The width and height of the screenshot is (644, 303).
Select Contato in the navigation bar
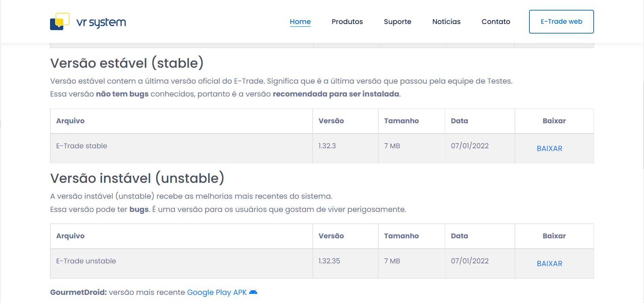496,22
